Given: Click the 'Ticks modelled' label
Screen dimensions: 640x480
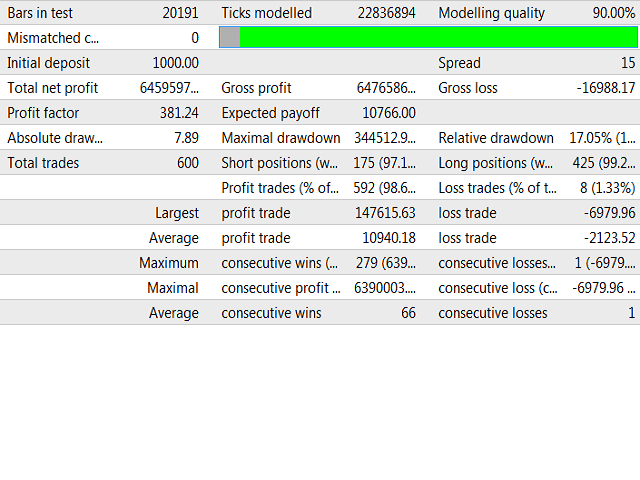Looking at the screenshot, I should (x=267, y=13).
